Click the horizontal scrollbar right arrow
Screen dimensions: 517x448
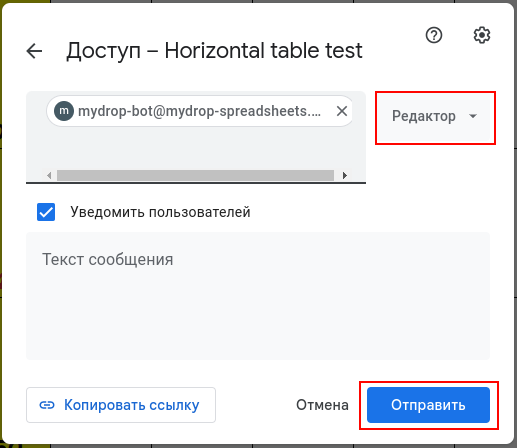pyautogui.click(x=345, y=175)
